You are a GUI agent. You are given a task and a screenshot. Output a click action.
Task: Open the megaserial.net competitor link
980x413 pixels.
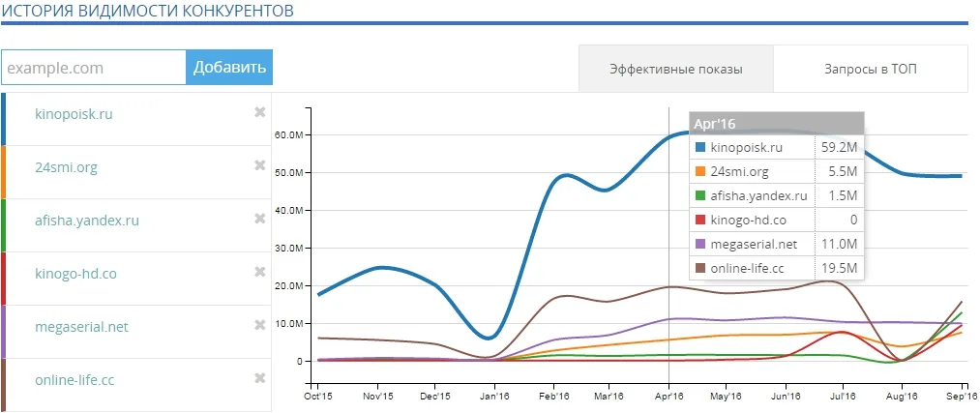click(x=82, y=327)
